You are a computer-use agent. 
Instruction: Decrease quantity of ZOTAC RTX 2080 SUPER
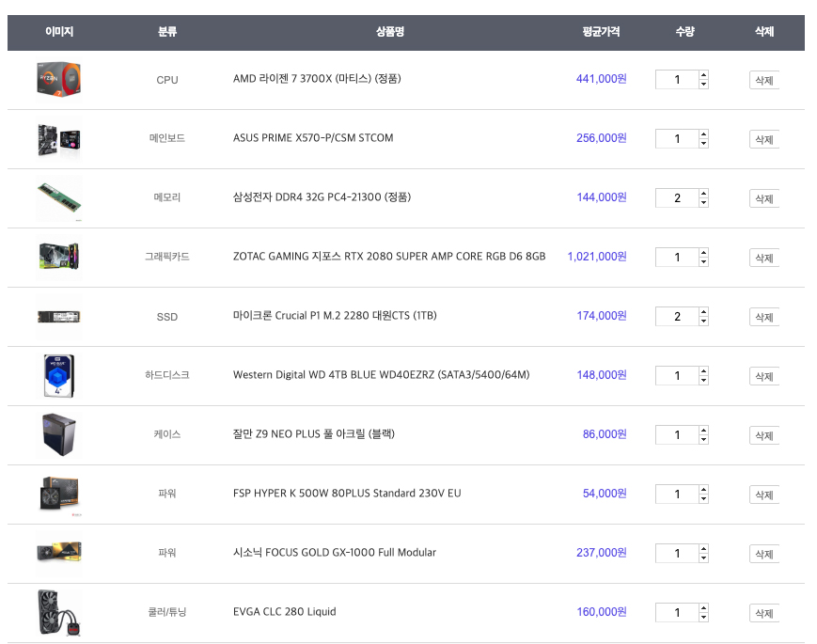coord(703,261)
